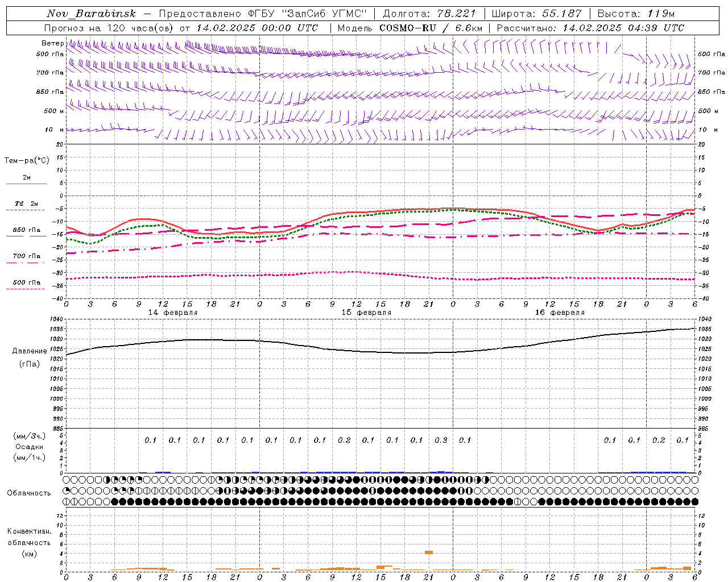Click the 'Долгота: 78.221' longitude value
This screenshot has height=582, width=728.
(x=429, y=14)
